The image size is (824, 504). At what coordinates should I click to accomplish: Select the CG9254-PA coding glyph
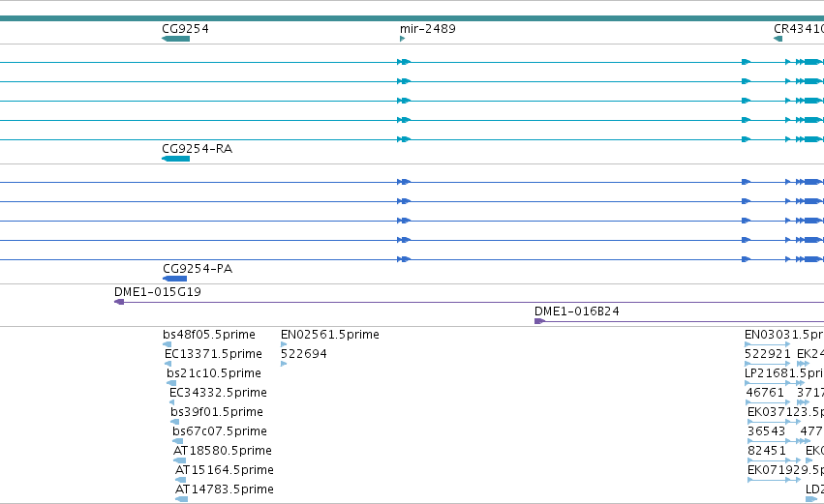[175, 279]
